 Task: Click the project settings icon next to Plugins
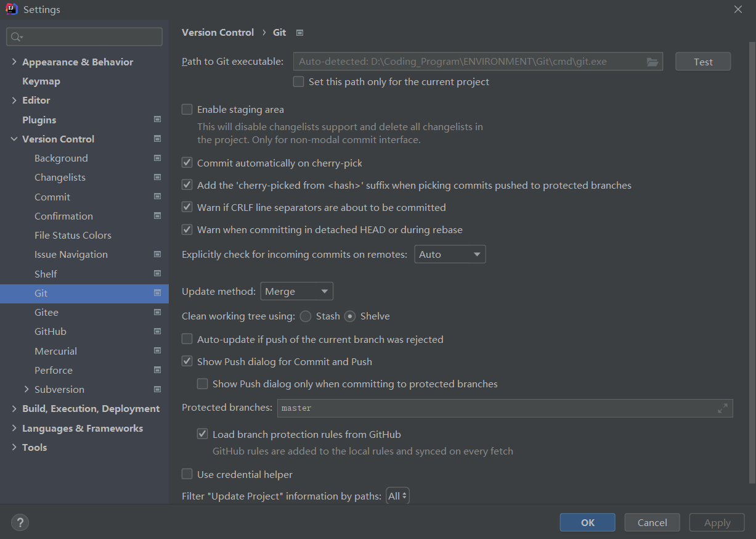pos(157,120)
